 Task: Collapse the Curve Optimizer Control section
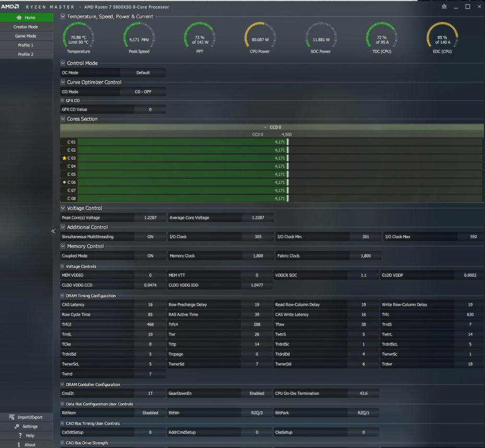coord(63,82)
